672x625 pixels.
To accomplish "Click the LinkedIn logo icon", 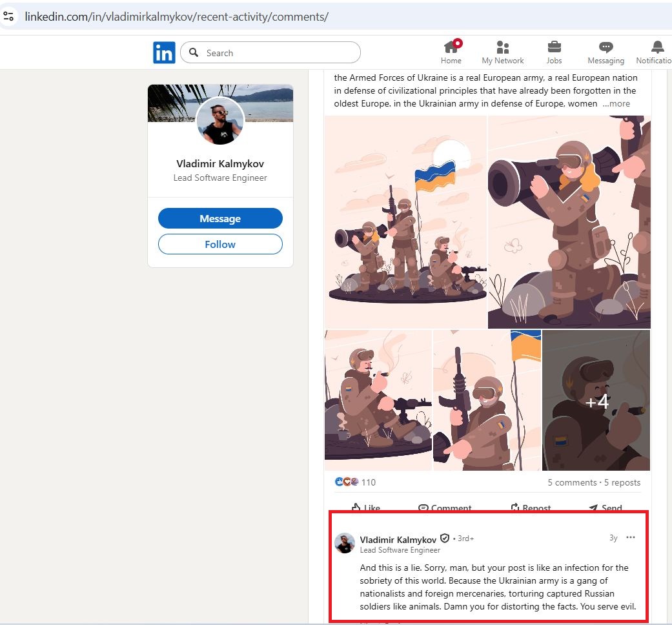I will 164,53.
